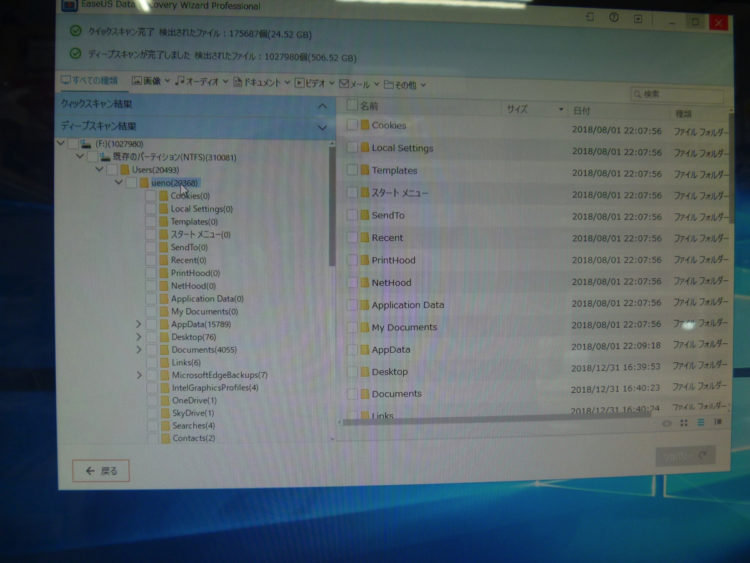
Task: Collapse the ueno(29368) tree node
Action: (118, 182)
